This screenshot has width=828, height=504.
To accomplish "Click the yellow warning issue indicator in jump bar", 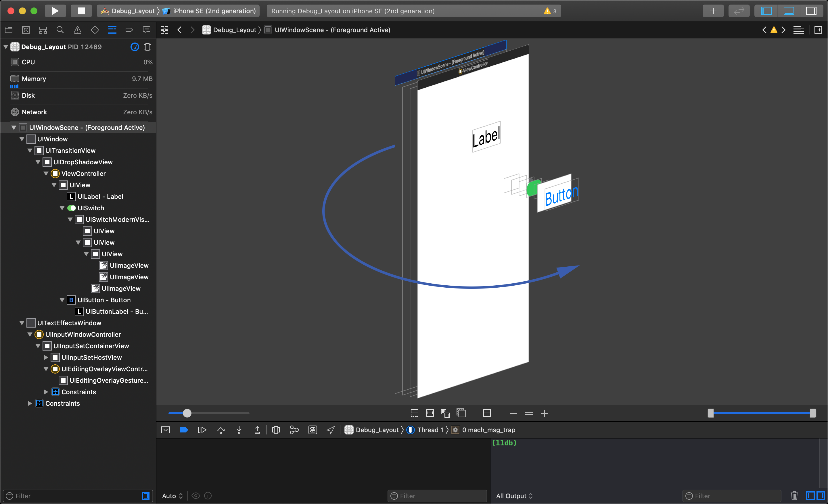I will point(774,30).
